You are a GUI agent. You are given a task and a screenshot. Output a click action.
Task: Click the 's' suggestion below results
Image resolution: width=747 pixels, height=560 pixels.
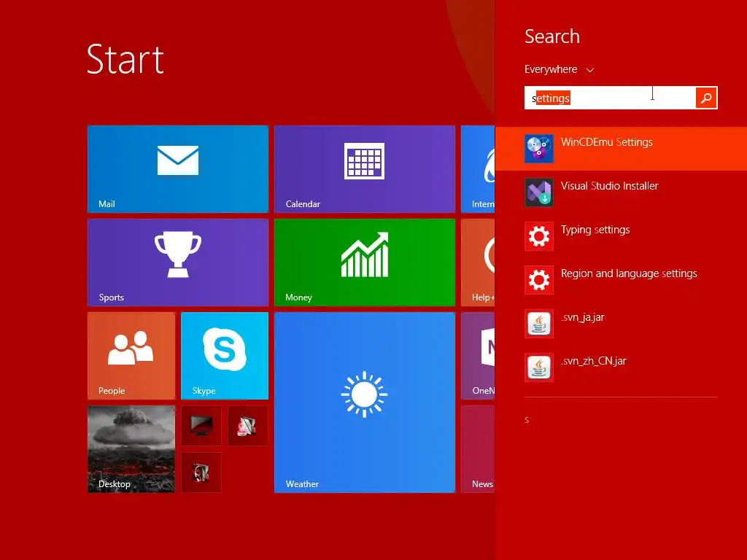pyautogui.click(x=527, y=420)
